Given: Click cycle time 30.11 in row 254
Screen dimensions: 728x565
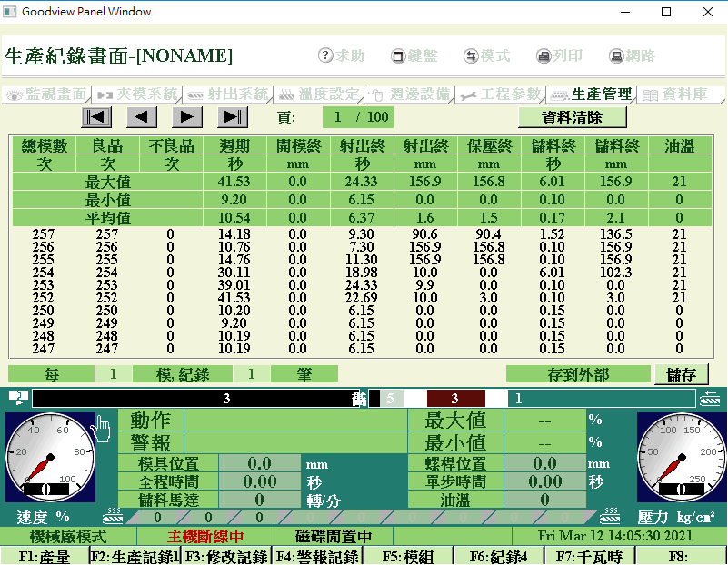Looking at the screenshot, I should tap(234, 273).
